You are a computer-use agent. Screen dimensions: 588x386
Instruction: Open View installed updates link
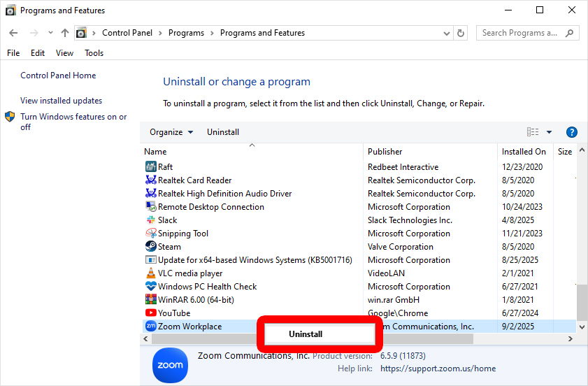61,101
